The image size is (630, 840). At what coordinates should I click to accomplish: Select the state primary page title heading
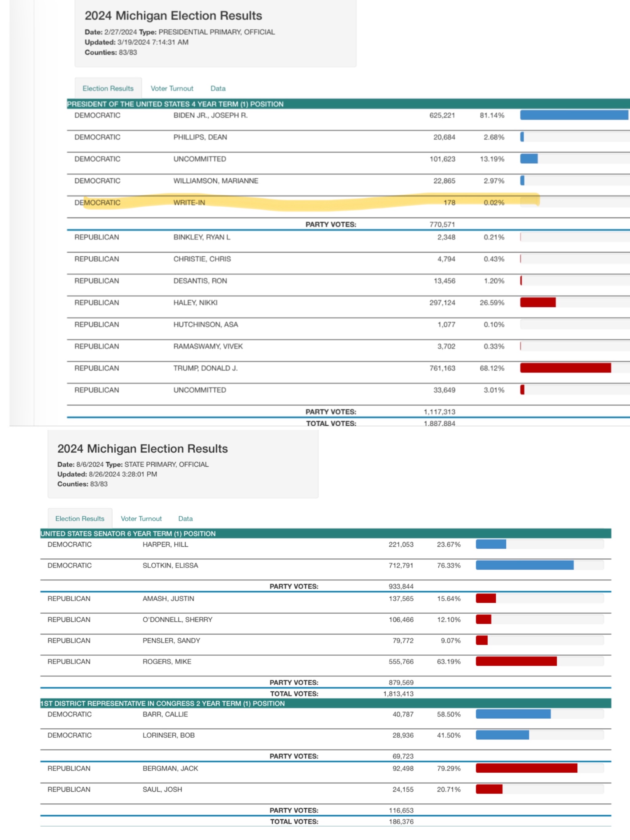click(142, 449)
